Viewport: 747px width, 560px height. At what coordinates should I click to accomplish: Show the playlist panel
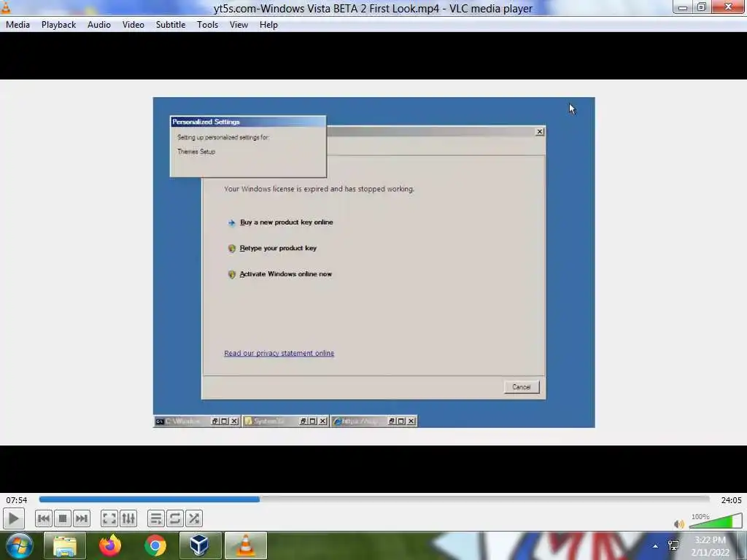156,518
